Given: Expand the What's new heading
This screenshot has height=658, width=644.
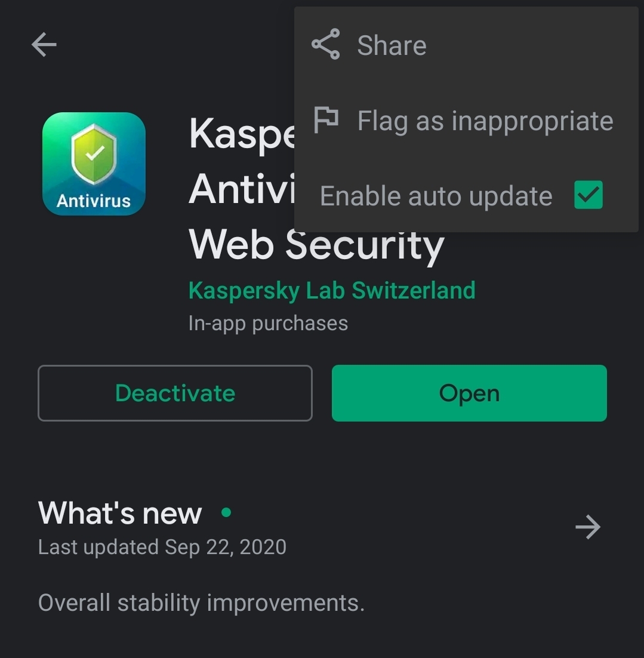Looking at the screenshot, I should coord(120,513).
